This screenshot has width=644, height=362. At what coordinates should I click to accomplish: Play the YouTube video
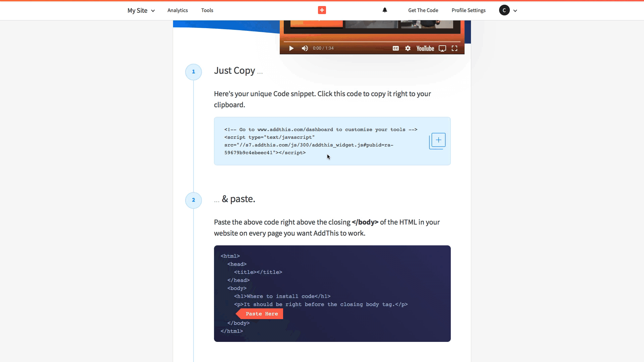tap(291, 48)
